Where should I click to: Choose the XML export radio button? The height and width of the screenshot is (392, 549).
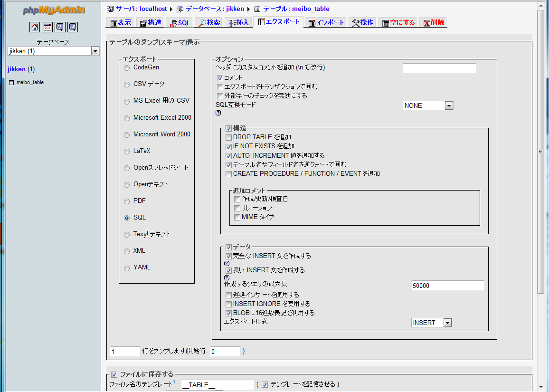tap(127, 251)
